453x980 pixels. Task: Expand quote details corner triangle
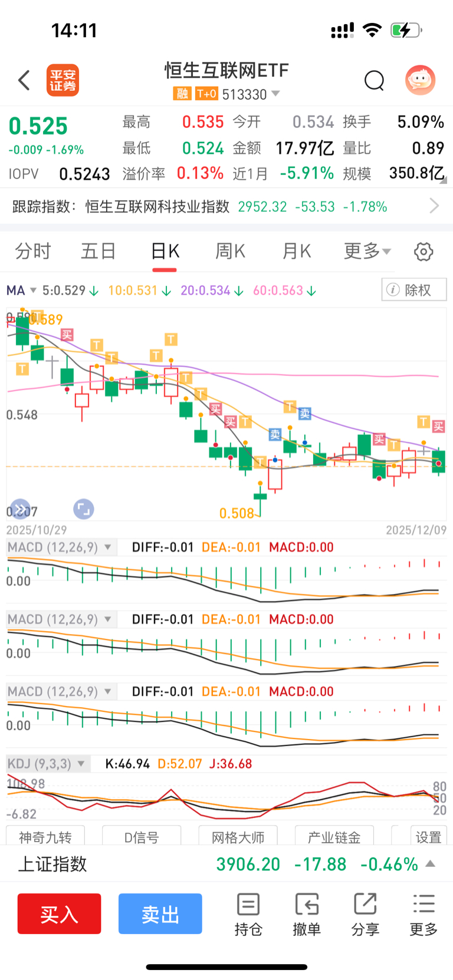[x=444, y=181]
